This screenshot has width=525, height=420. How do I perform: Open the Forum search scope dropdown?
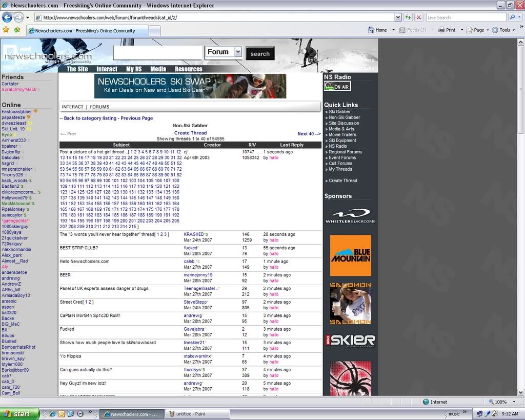(x=237, y=52)
